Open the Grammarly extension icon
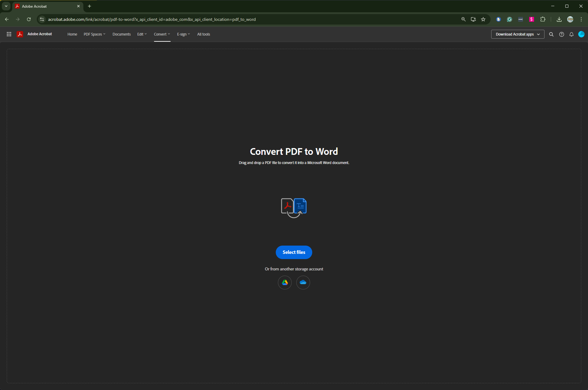This screenshot has width=588, height=390. 510,19
